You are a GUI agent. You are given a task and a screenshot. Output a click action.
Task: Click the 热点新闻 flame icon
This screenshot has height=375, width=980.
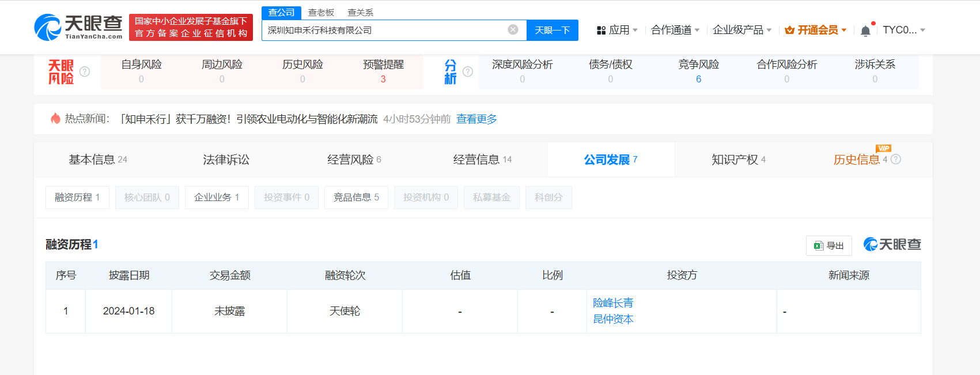click(56, 119)
